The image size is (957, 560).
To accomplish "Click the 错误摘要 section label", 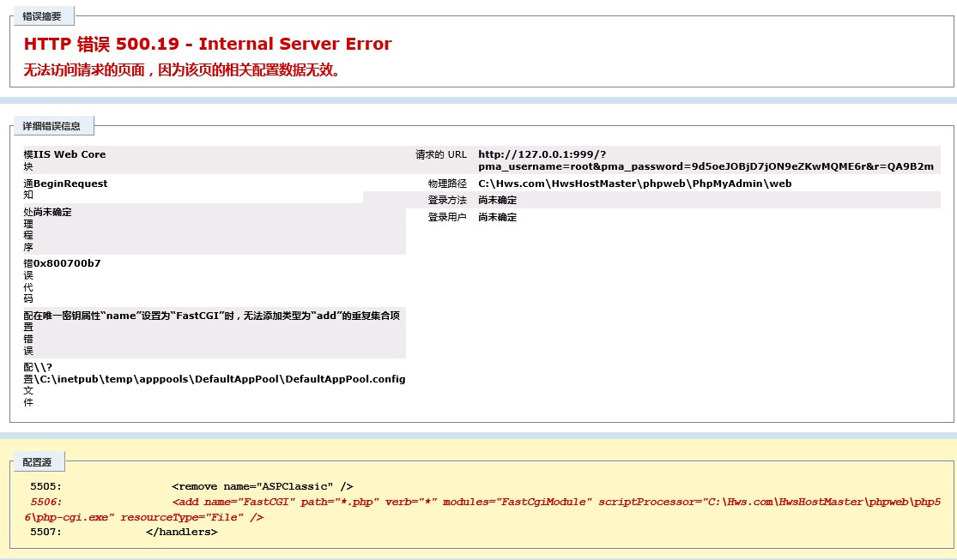I will pos(41,16).
